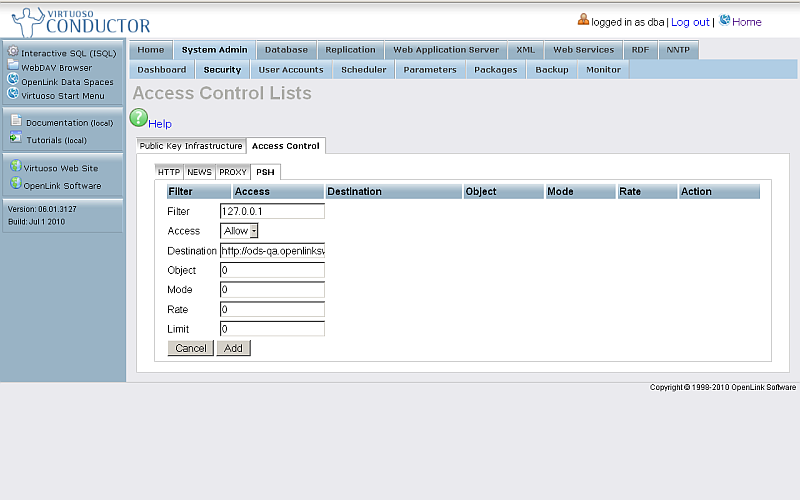Select the Monitor sub-tab

tap(604, 70)
